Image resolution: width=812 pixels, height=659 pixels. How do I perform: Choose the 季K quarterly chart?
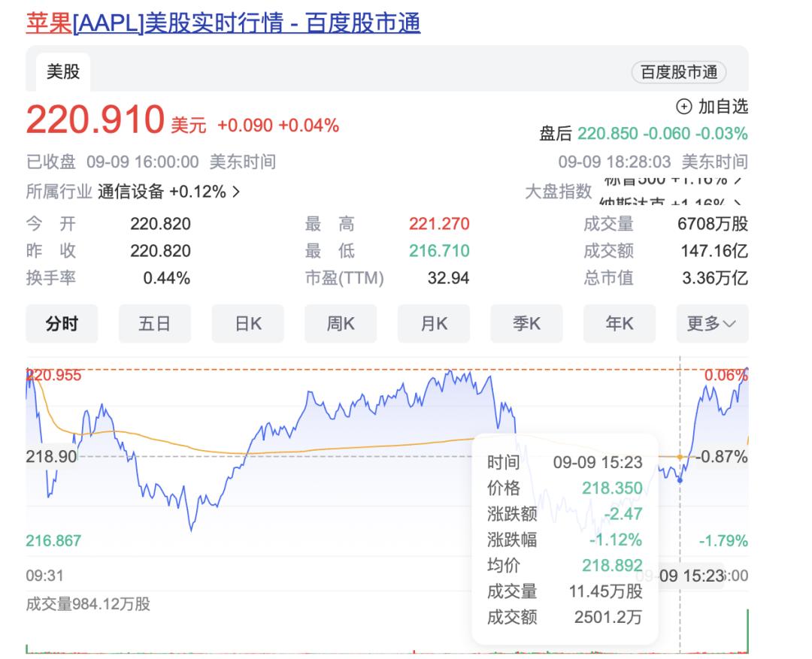pos(526,324)
